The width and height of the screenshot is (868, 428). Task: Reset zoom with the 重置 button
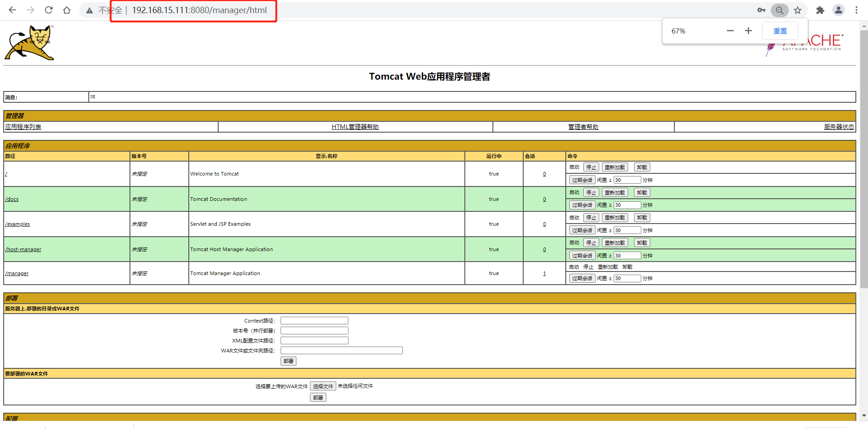pos(780,31)
